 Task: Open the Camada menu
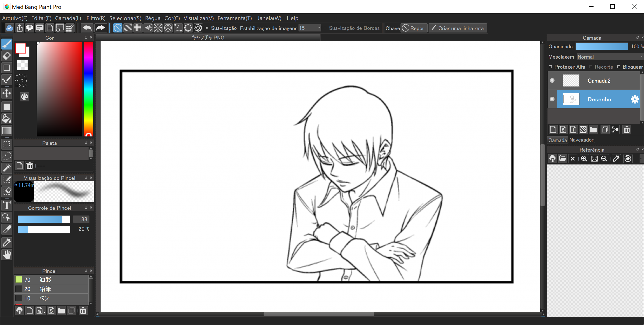[x=68, y=18]
